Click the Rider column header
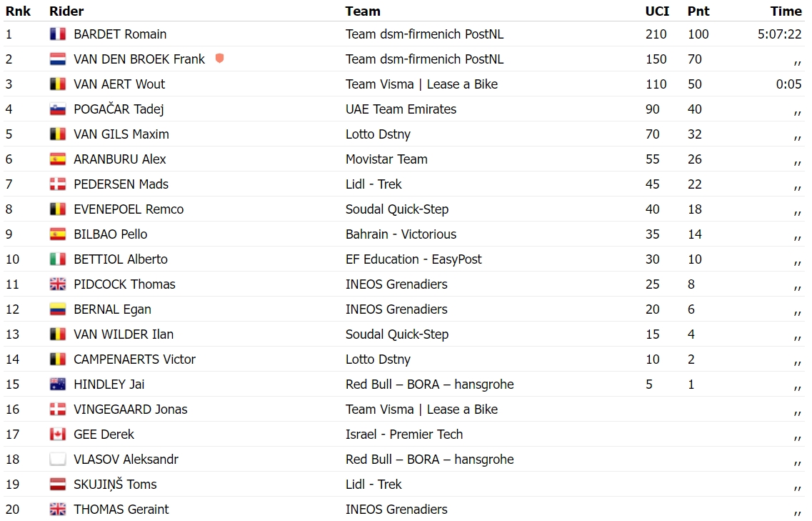This screenshot has width=812, height=521. point(66,11)
